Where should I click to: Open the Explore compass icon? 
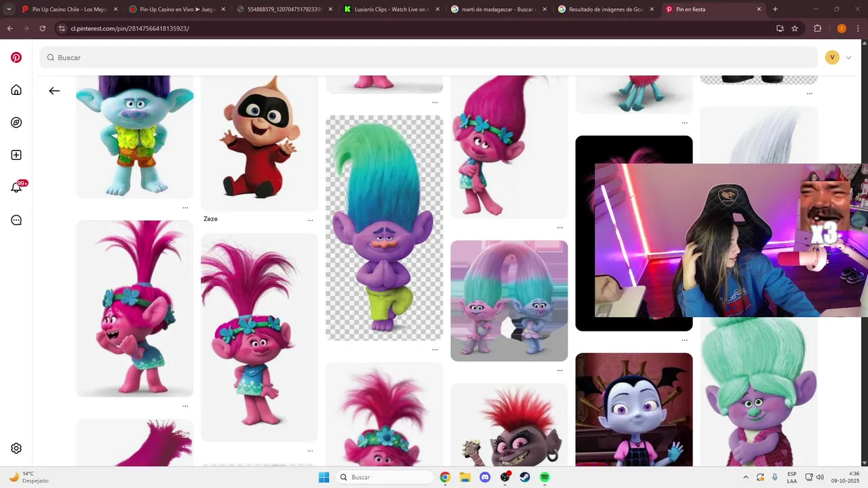pos(16,123)
